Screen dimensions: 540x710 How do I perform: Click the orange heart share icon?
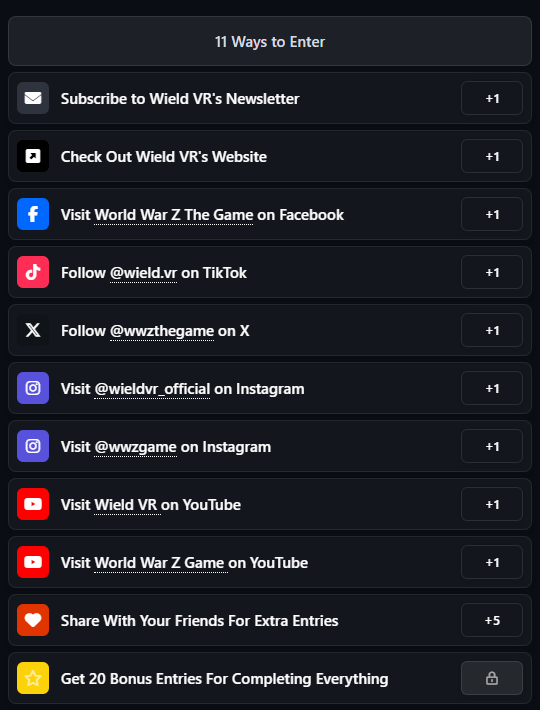pyautogui.click(x=33, y=620)
